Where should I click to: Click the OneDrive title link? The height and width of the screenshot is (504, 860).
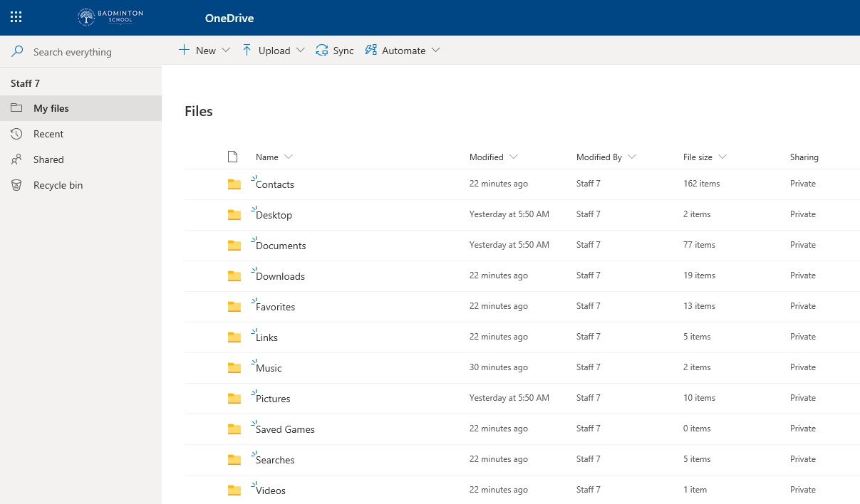229,19
